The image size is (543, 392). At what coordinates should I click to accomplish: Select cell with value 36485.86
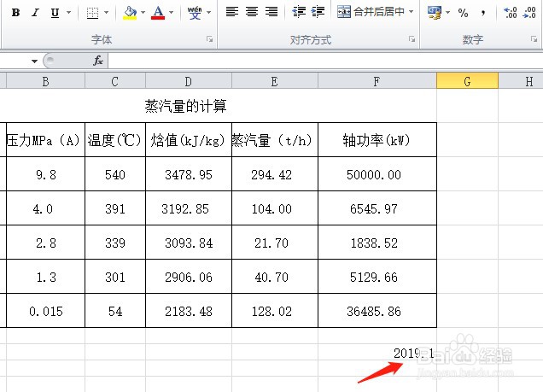tap(377, 311)
